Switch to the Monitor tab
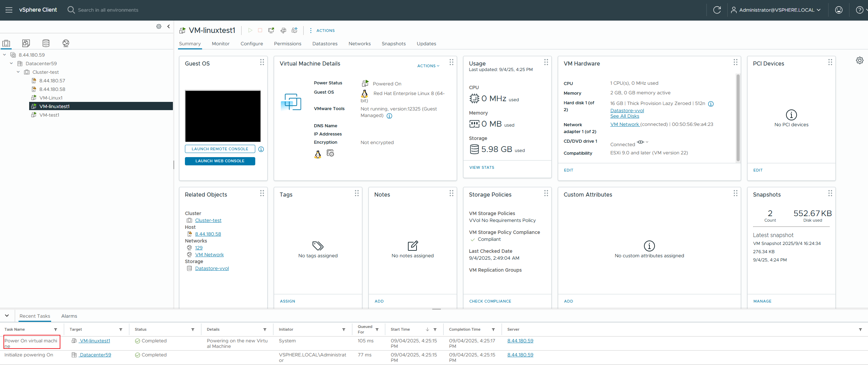868x365 pixels. point(221,44)
